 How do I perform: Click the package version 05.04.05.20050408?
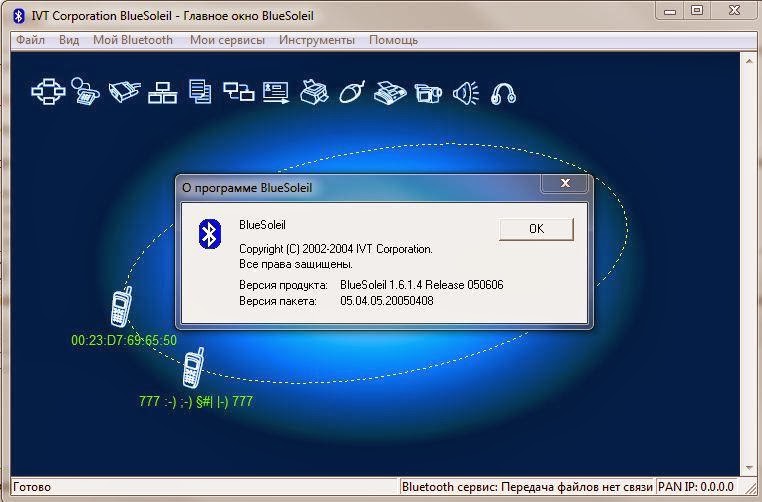(x=387, y=301)
